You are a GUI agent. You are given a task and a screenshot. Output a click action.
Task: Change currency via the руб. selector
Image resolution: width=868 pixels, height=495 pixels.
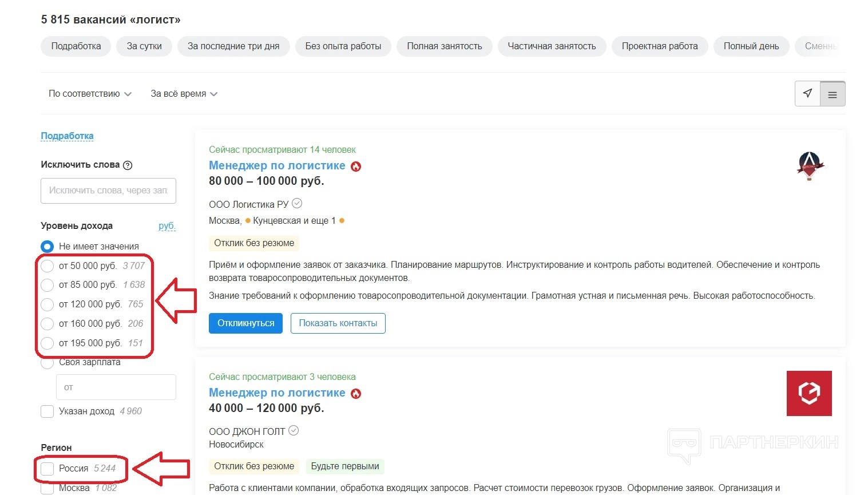coord(167,226)
